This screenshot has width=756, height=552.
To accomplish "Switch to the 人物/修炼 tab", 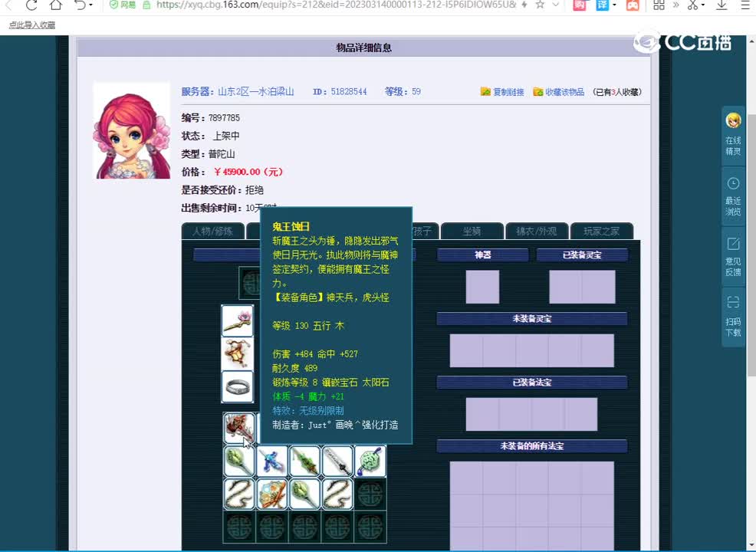I will click(212, 232).
